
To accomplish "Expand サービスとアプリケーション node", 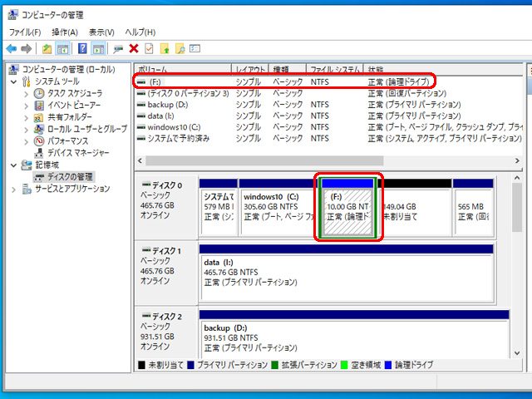I will 13,190.
